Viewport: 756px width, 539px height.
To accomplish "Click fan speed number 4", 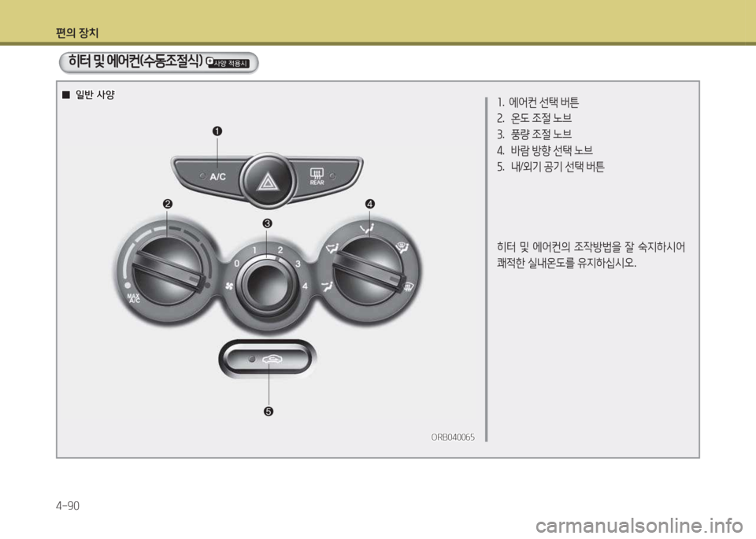I will [x=305, y=286].
